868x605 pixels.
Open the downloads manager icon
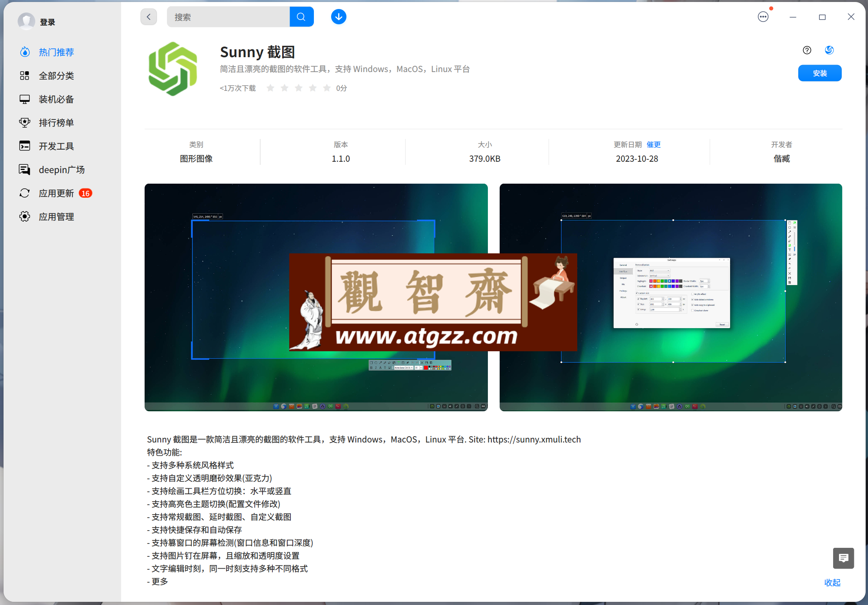pyautogui.click(x=339, y=17)
